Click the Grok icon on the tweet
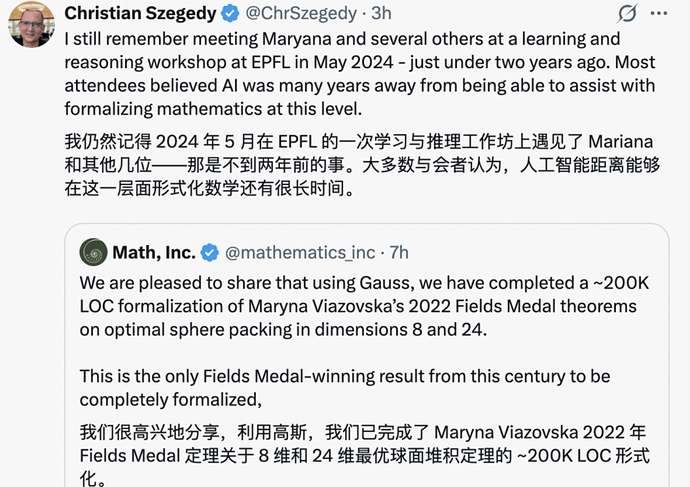The width and height of the screenshot is (690, 487). point(628,13)
